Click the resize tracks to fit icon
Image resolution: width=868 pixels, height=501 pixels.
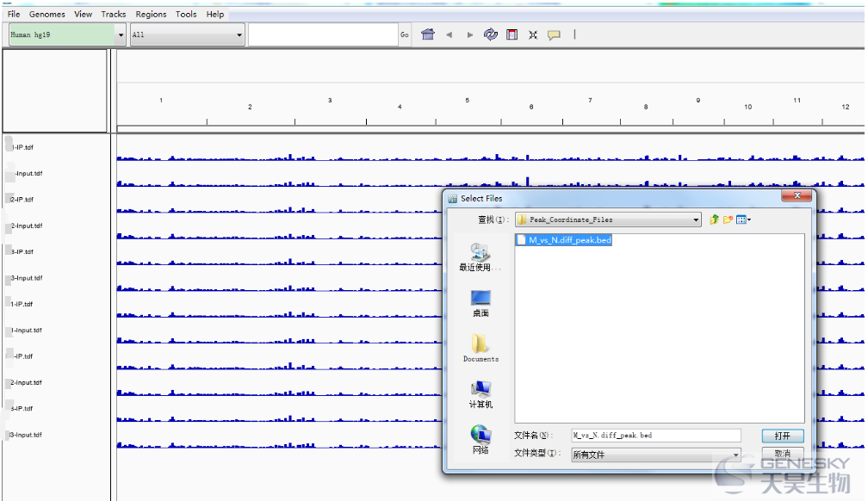point(532,35)
